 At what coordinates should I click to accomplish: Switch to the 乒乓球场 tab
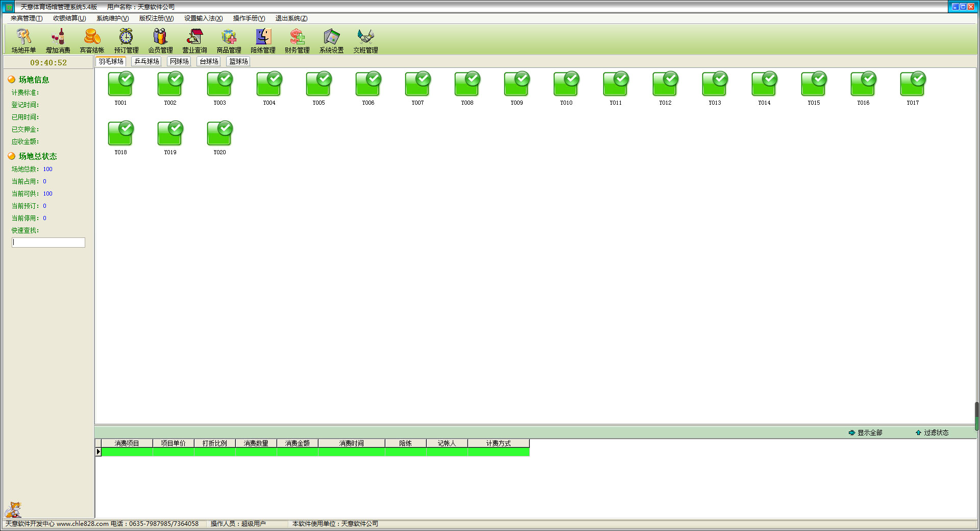(x=146, y=61)
